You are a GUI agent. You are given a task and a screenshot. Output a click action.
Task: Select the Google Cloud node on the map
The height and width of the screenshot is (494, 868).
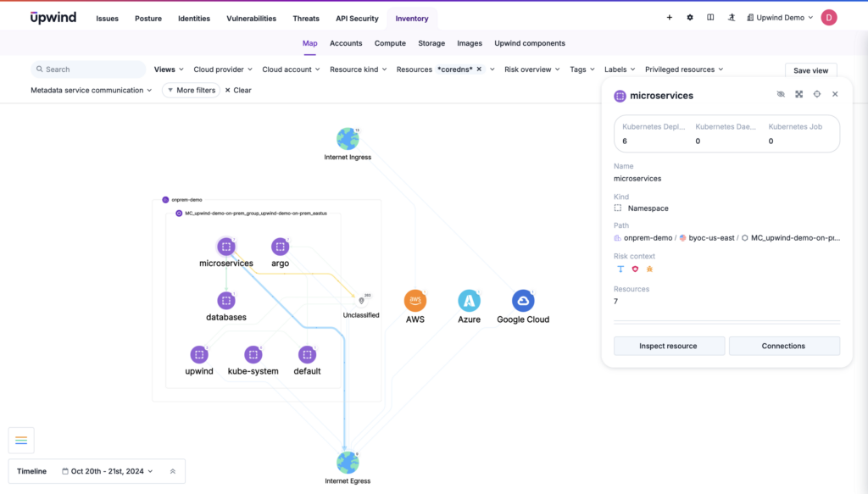tap(523, 301)
